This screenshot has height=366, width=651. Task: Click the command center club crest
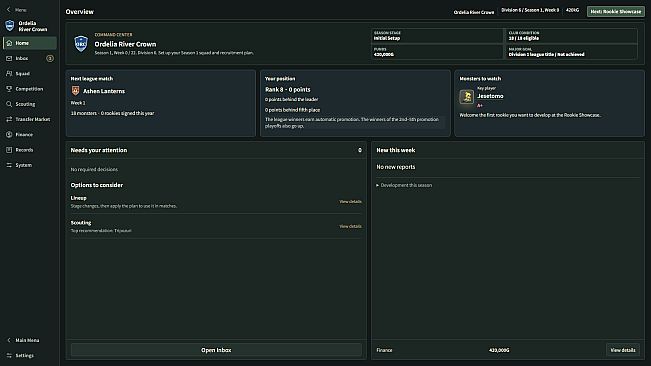pos(81,44)
